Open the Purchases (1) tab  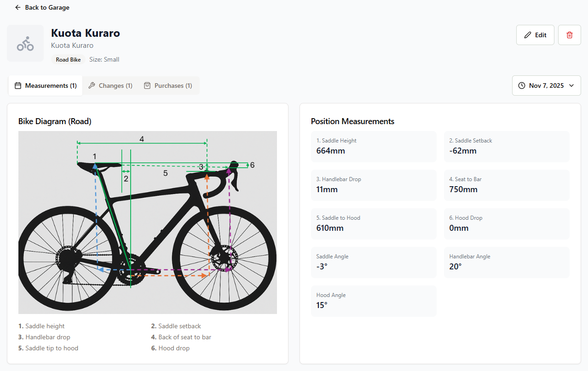(x=168, y=86)
